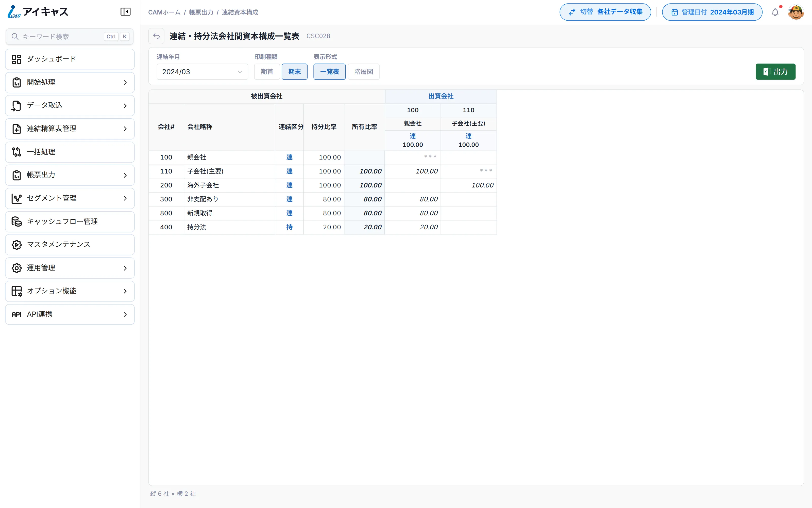The width and height of the screenshot is (812, 508).
Task: Expand the 開始処理 menu chevron
Action: [x=125, y=83]
